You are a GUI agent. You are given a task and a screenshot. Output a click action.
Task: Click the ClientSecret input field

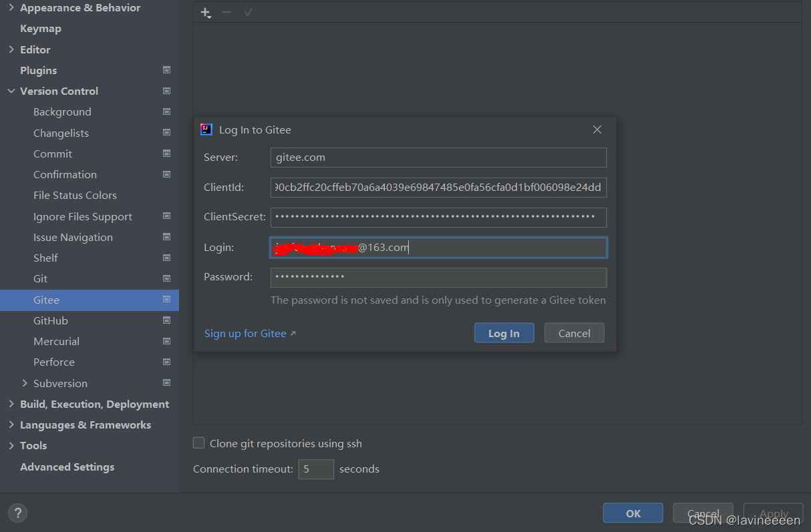[x=439, y=217]
